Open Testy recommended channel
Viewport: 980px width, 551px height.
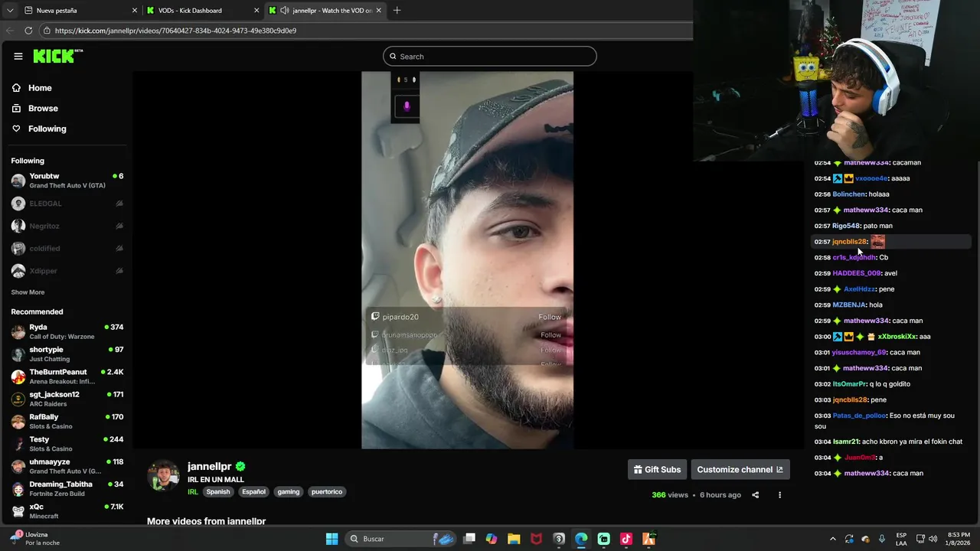[67, 443]
